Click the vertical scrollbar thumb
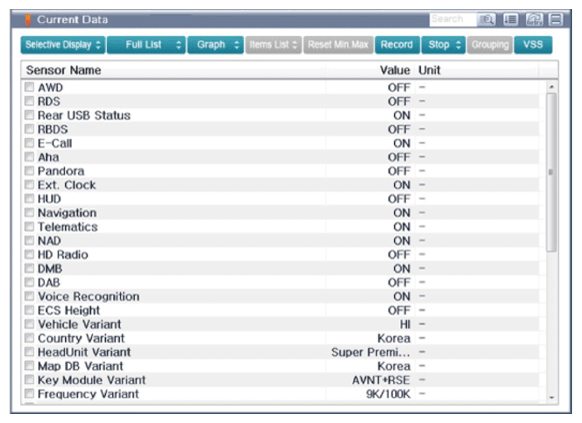 click(551, 173)
